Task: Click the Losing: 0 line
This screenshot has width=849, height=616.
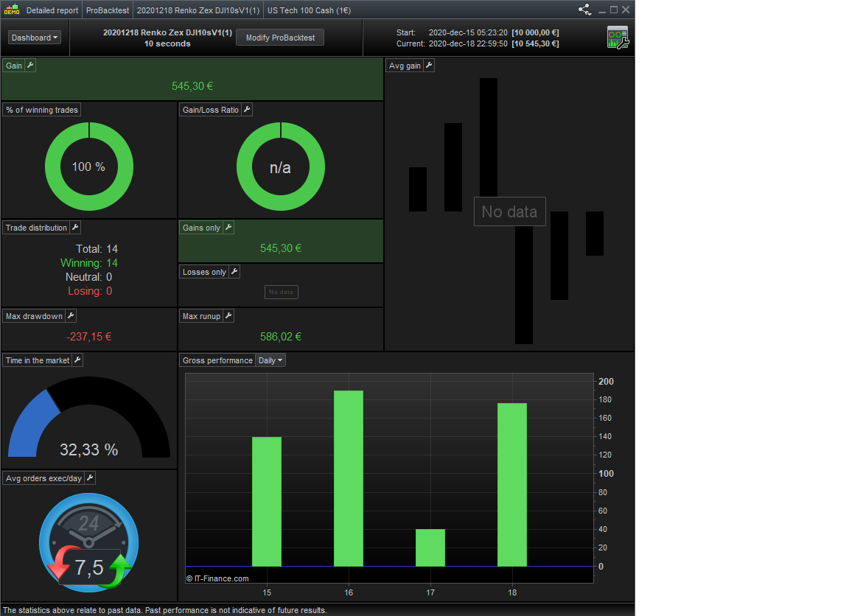Action: tap(90, 291)
